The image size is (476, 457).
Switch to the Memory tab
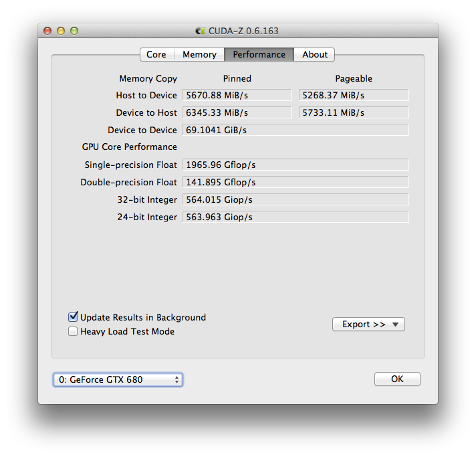tap(199, 54)
